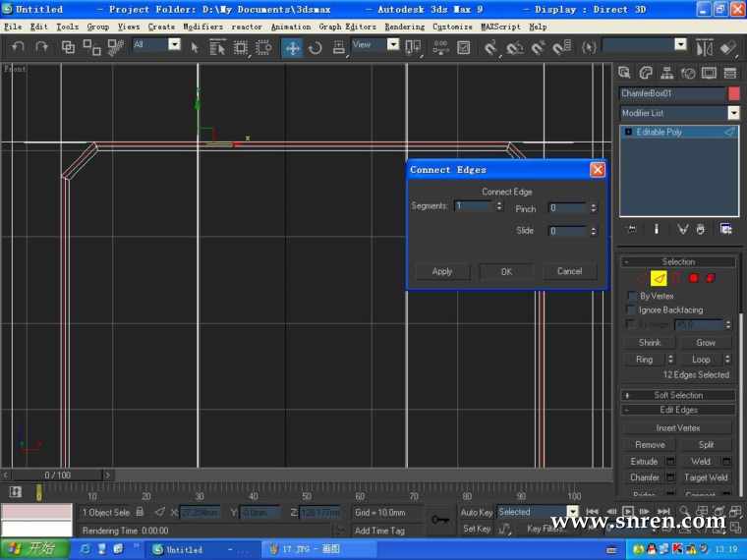
Task: Click Apply in Connect Edges dialog
Action: tap(442, 271)
